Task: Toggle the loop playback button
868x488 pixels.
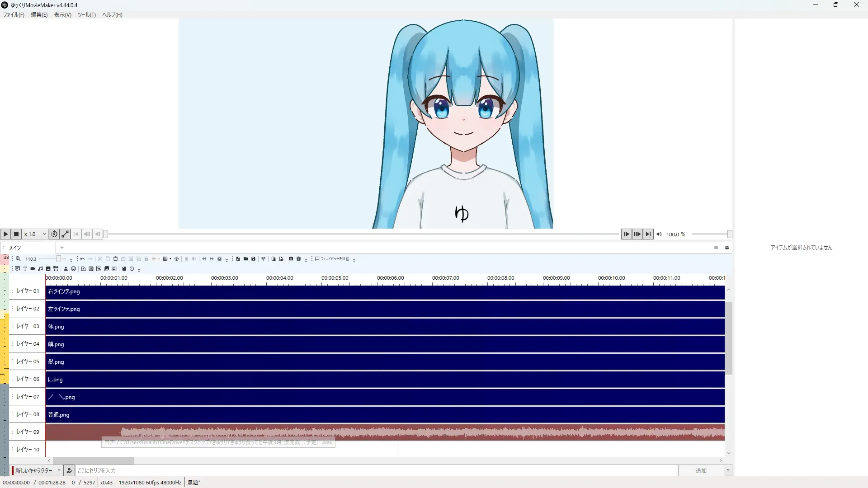Action: (x=54, y=234)
